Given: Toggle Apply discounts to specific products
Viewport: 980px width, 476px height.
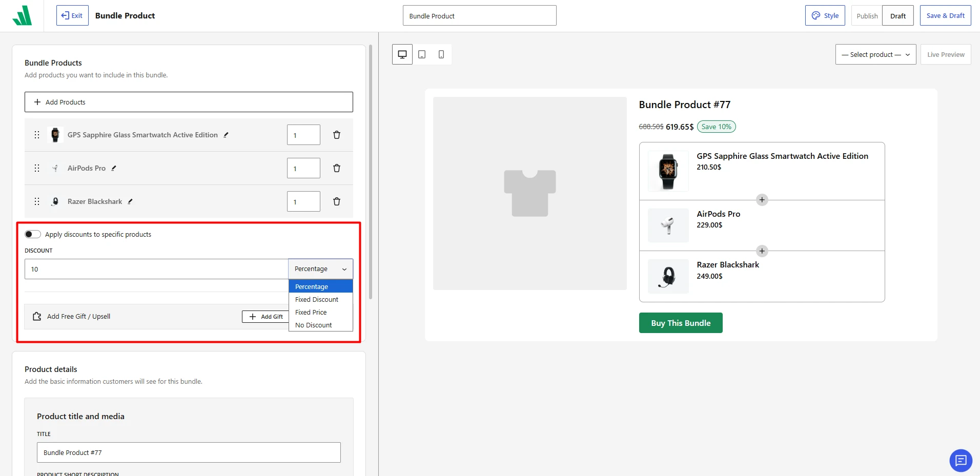Looking at the screenshot, I should (x=33, y=234).
